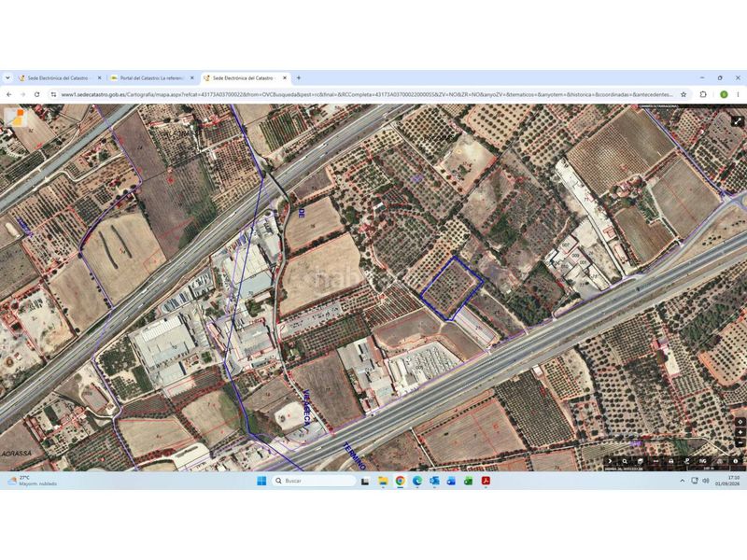Open the Windows Start menu
The height and width of the screenshot is (560, 747).
point(261,481)
